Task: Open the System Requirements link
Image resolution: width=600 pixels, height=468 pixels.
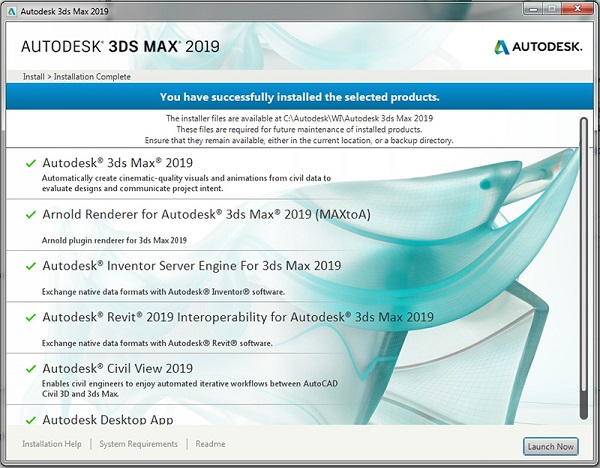Action: [x=139, y=444]
